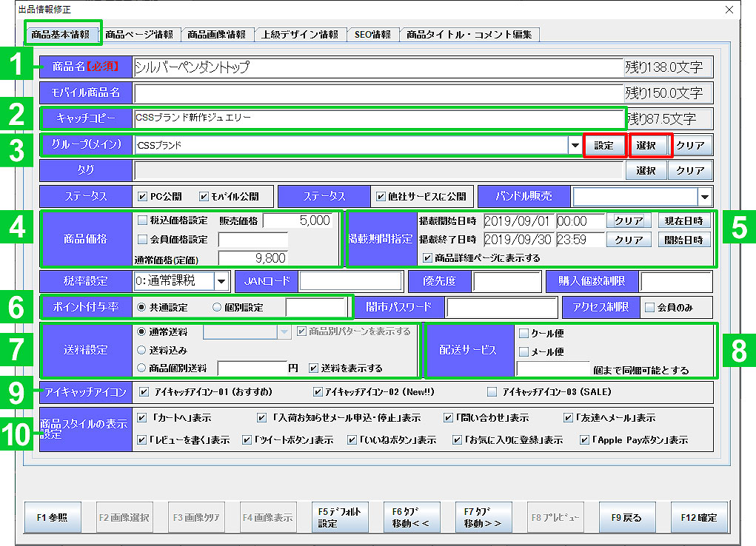756x546 pixels.
Task: Click クリア button for 掲載終了日時
Action: point(629,240)
